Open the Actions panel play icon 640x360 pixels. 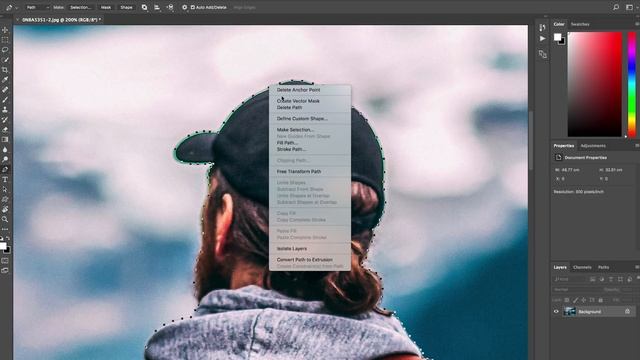click(x=542, y=39)
